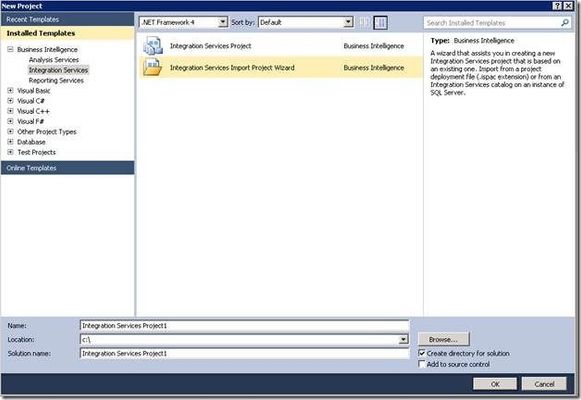Confirm with the OK button

(495, 384)
